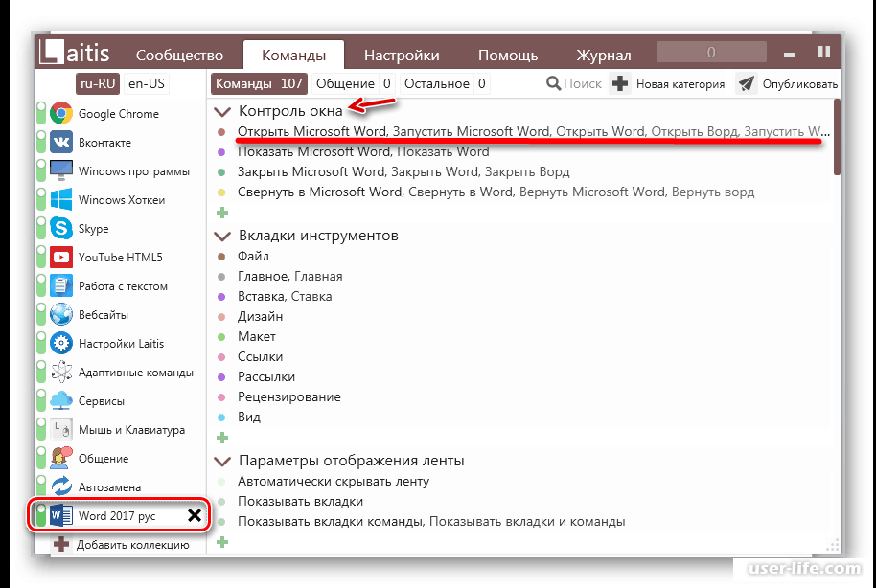Click the Laitis logo
The height and width of the screenshot is (588, 876).
coord(75,52)
